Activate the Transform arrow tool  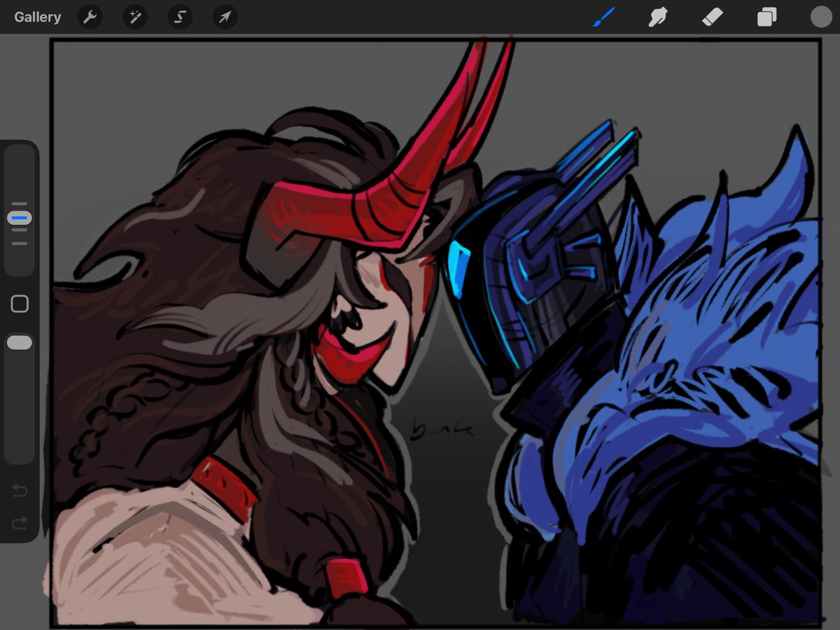225,17
